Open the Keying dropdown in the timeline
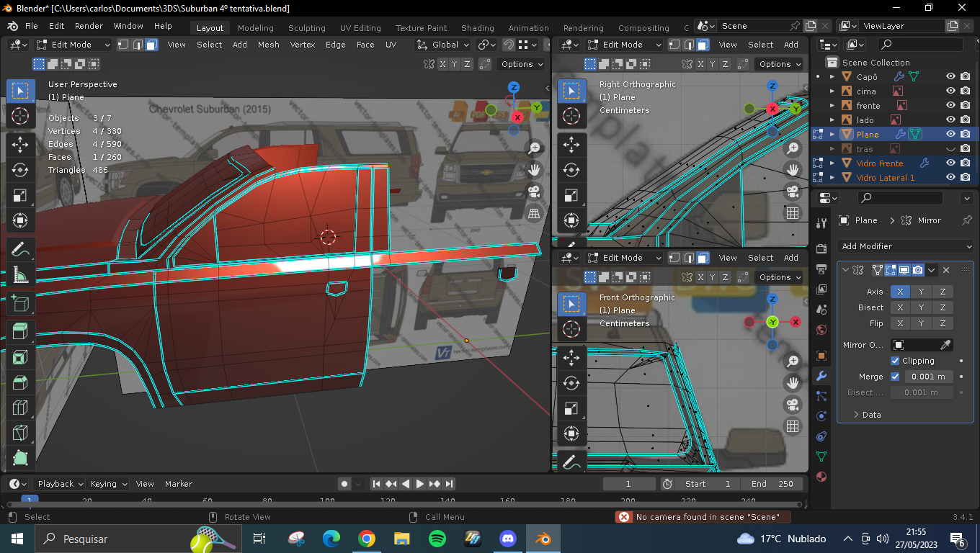Viewport: 980px width, 553px height. pyautogui.click(x=109, y=484)
